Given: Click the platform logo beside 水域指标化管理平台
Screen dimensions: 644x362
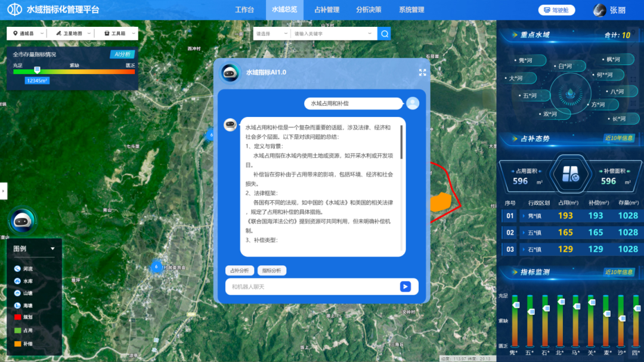Looking at the screenshot, I should click(14, 10).
